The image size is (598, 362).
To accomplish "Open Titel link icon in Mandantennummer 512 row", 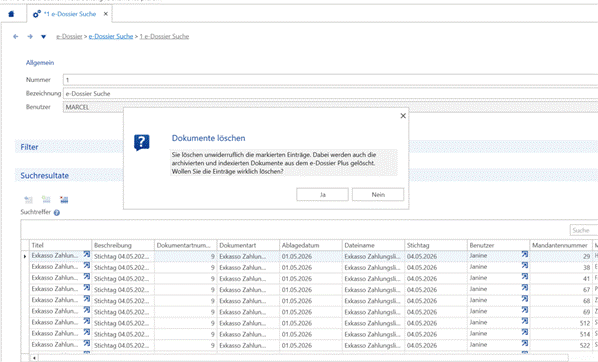I will tap(87, 321).
